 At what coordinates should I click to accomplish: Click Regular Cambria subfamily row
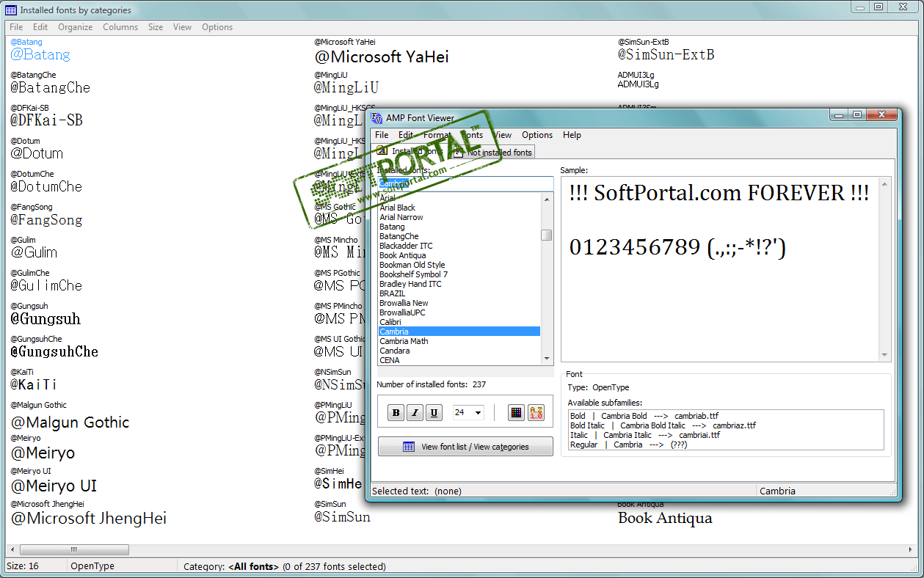coord(726,445)
